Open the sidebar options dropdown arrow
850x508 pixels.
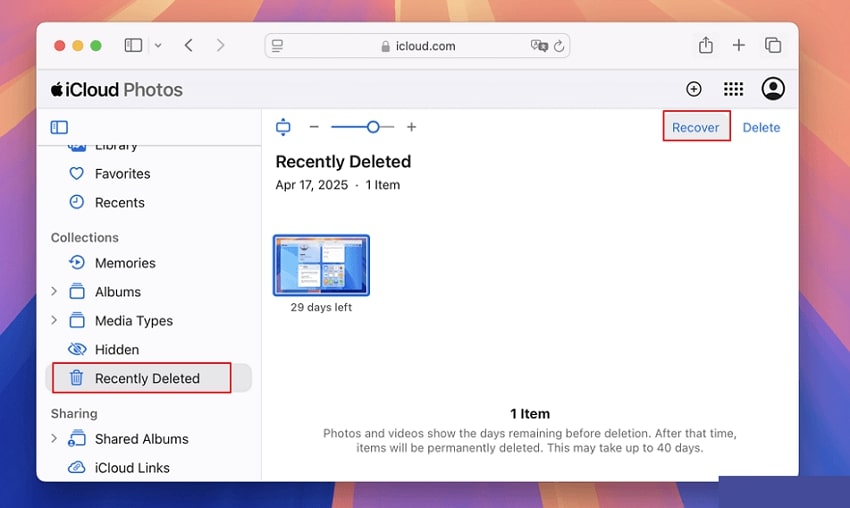158,46
